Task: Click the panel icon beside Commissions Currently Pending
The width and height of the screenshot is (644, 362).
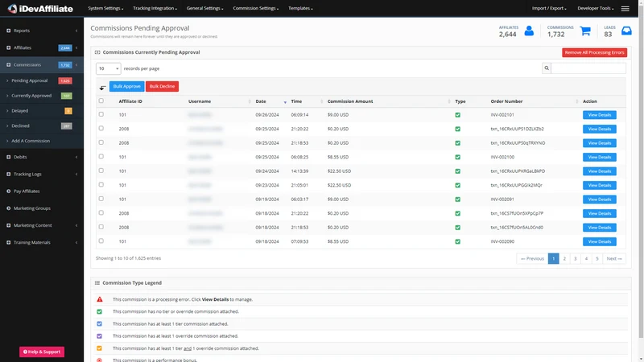Action: pos(97,52)
